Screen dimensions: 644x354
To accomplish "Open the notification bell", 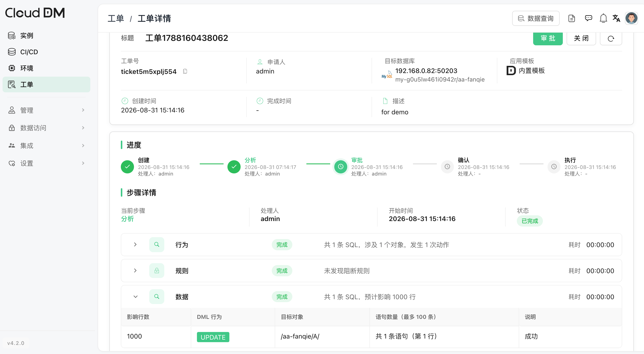I will click(603, 18).
